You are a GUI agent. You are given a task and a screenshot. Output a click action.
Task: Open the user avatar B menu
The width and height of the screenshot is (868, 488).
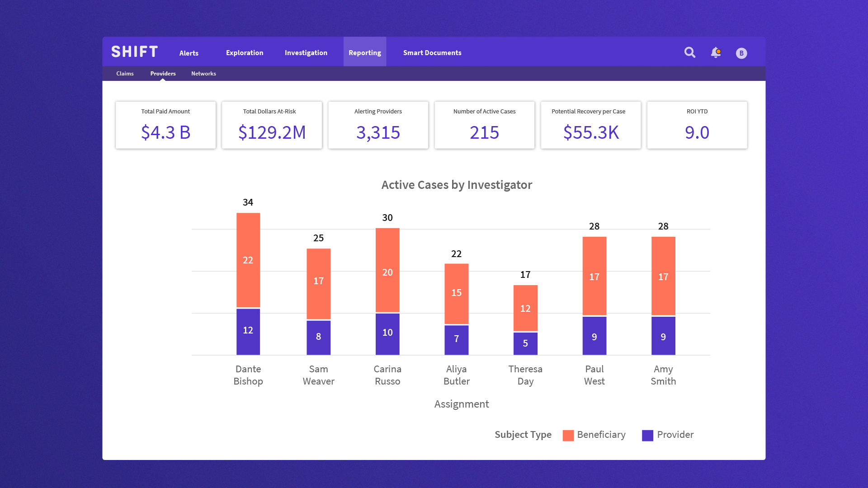[741, 53]
